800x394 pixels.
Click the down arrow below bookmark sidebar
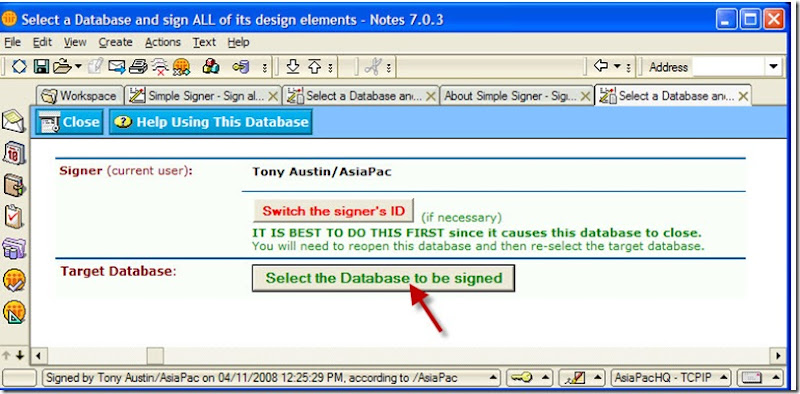pos(19,355)
